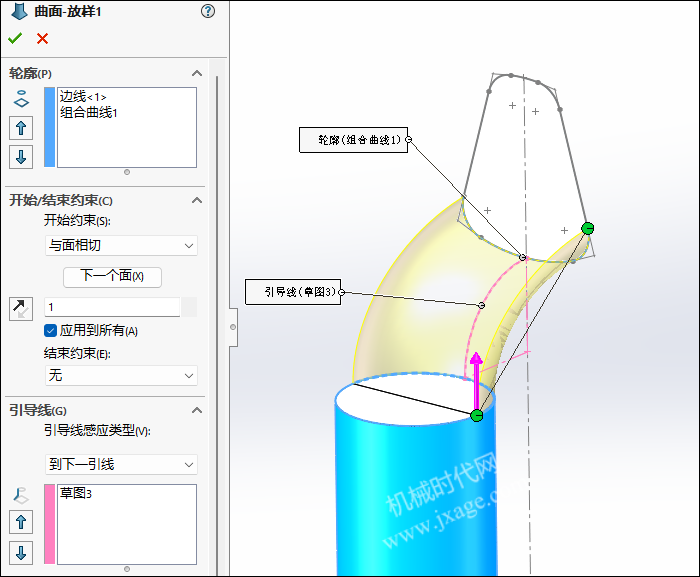Open the 结束约束 dropdown showing 无

pos(120,375)
